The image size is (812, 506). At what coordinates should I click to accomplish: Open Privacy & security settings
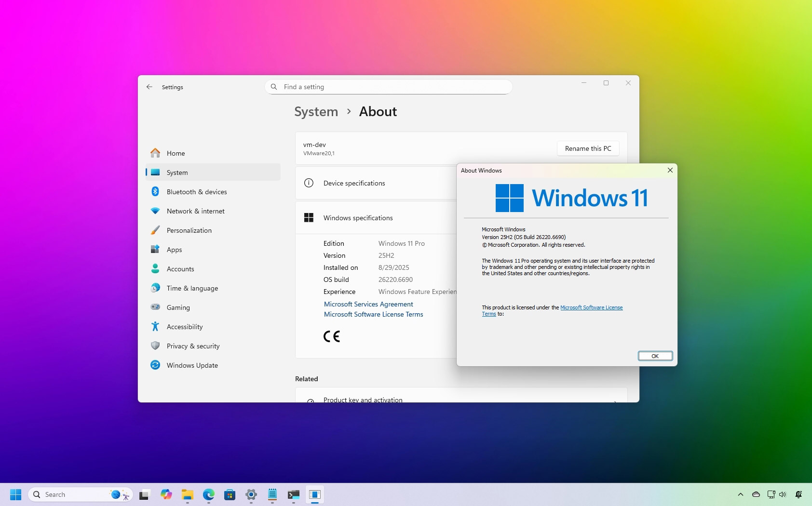pos(193,346)
